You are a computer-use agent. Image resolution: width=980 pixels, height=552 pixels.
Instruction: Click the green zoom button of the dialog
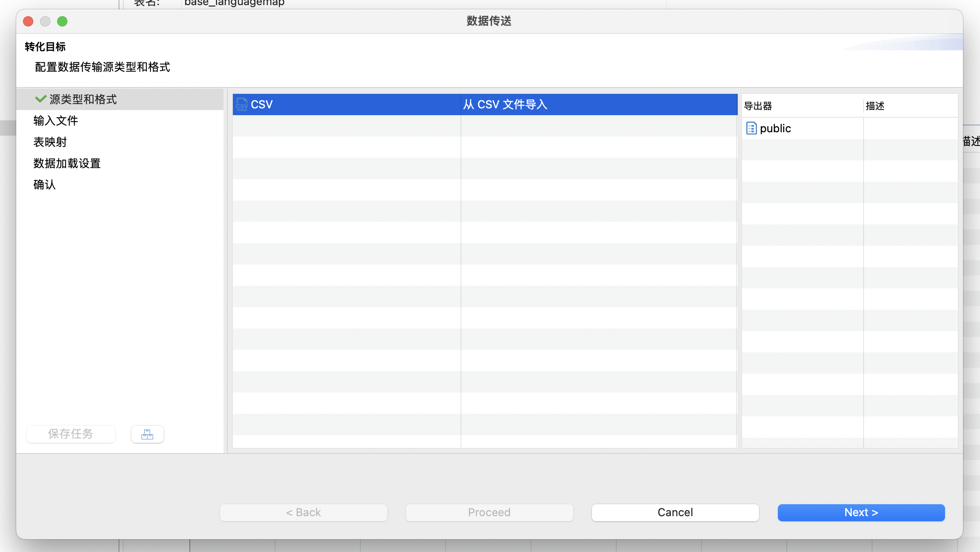[63, 21]
